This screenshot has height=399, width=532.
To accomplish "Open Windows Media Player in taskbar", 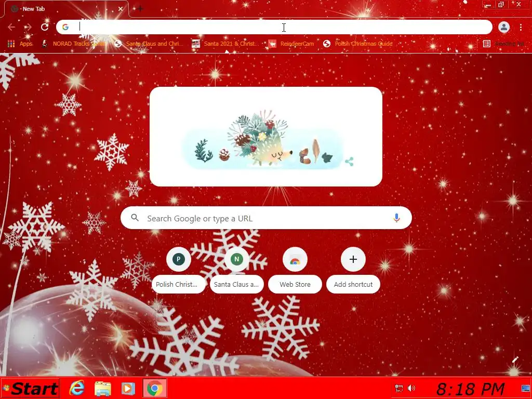I will click(x=128, y=389).
